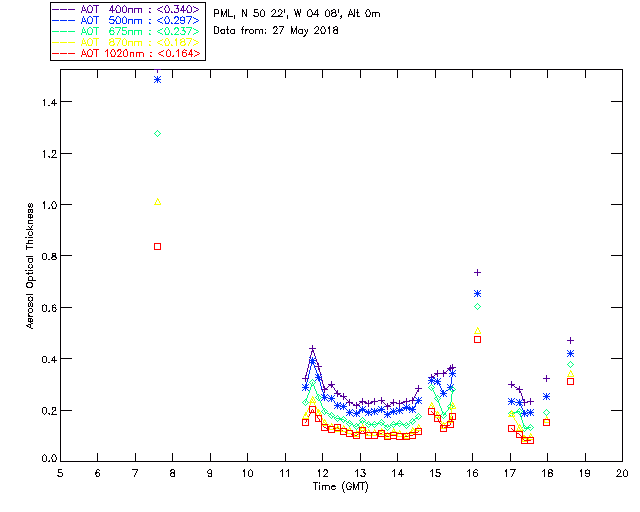The height and width of the screenshot is (512, 640).
Task: Click the red square marker near 0.84 AOT
Action: [158, 247]
